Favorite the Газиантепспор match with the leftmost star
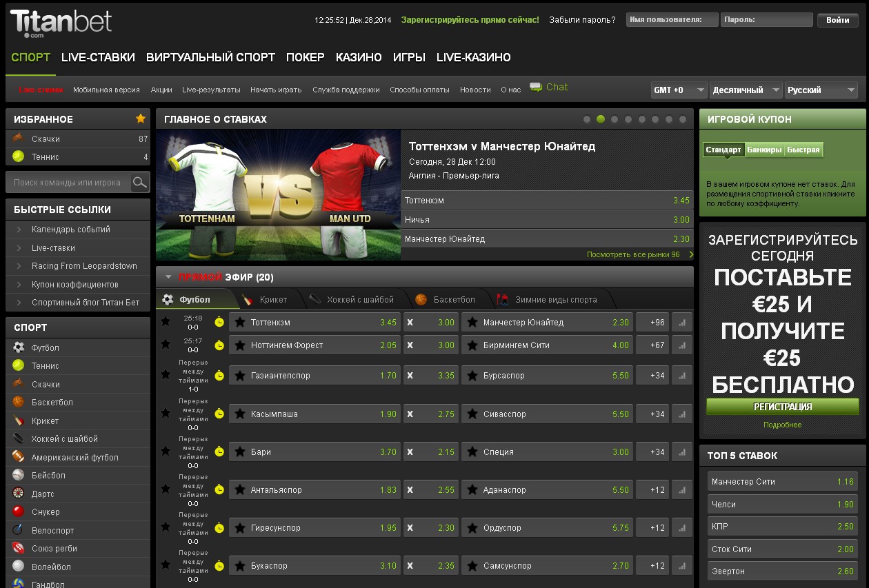Image resolution: width=869 pixels, height=588 pixels. (166, 374)
